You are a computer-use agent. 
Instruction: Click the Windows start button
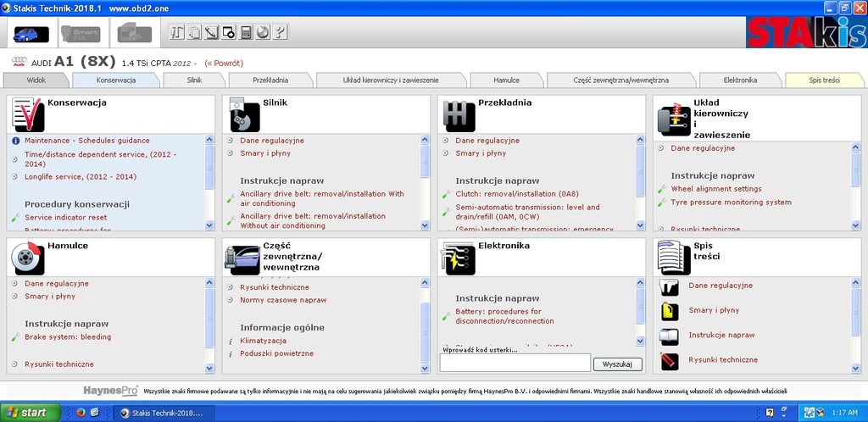pyautogui.click(x=31, y=413)
